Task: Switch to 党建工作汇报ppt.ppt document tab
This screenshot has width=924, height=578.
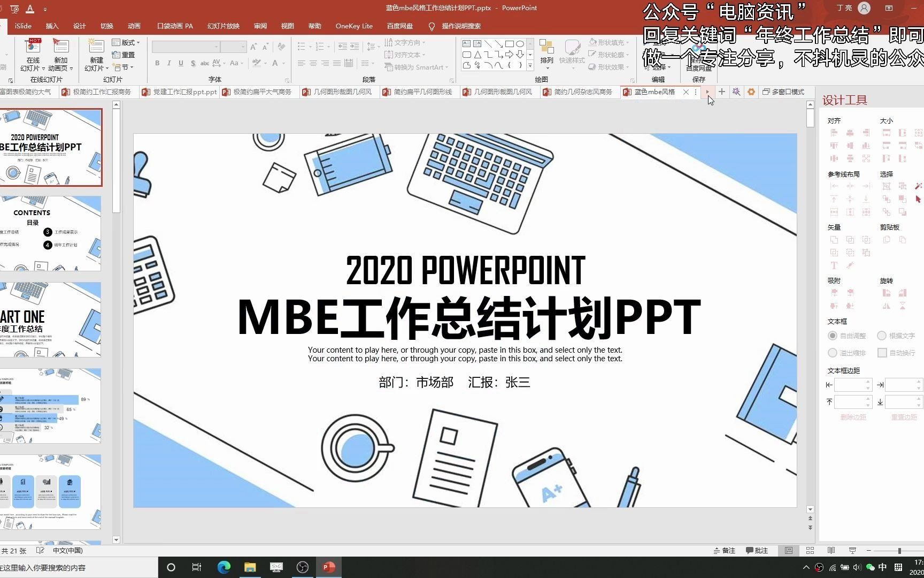Action: 179,92
